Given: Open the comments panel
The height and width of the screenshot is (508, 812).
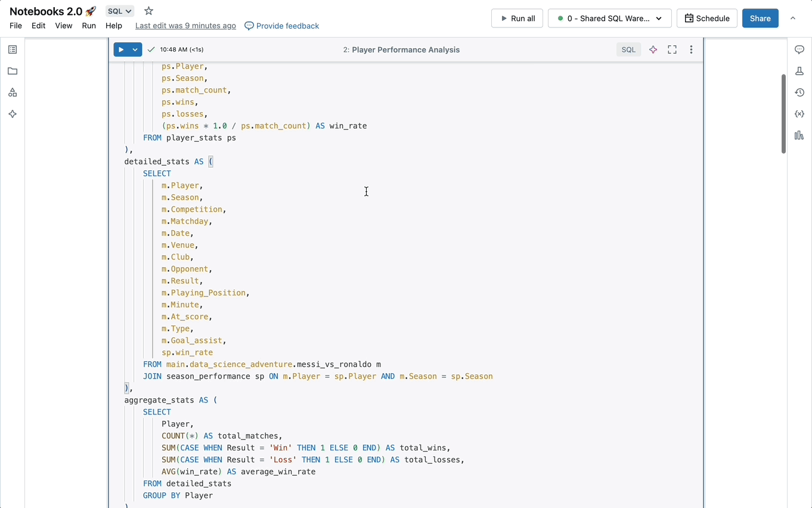Looking at the screenshot, I should (799, 49).
